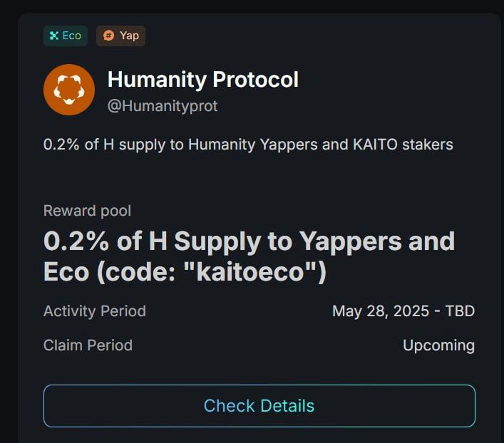Click the 'Claim Period' label
Viewport: 504px width, 443px height.
pos(88,345)
